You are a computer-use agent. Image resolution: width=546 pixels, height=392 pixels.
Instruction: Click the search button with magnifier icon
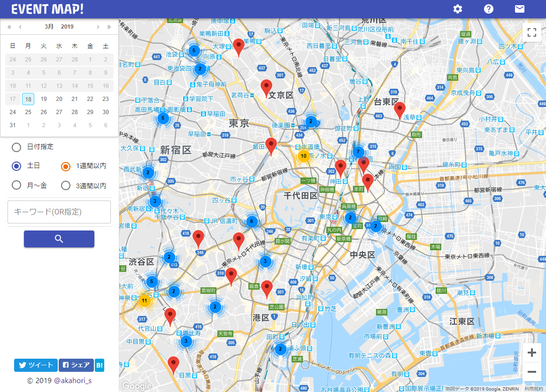(x=59, y=239)
